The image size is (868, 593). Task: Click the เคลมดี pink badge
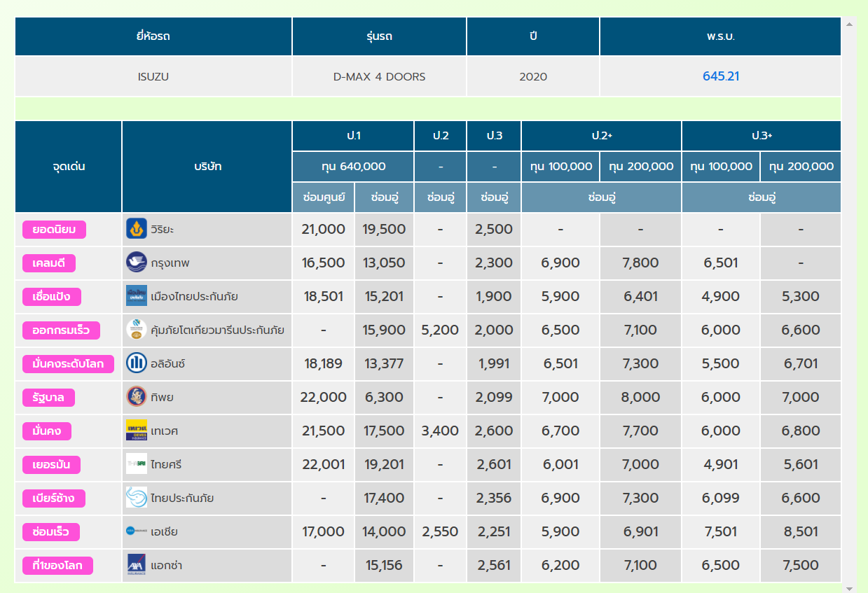click(49, 263)
